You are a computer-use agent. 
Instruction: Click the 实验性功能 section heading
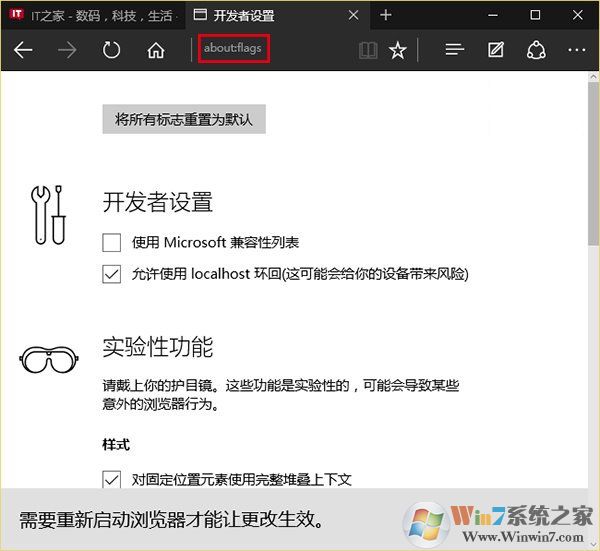[x=157, y=347]
